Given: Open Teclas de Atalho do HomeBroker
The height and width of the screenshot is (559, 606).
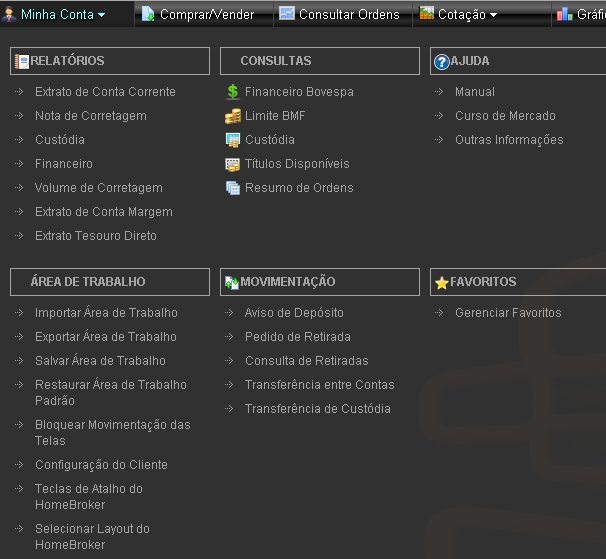Looking at the screenshot, I should coord(89,497).
